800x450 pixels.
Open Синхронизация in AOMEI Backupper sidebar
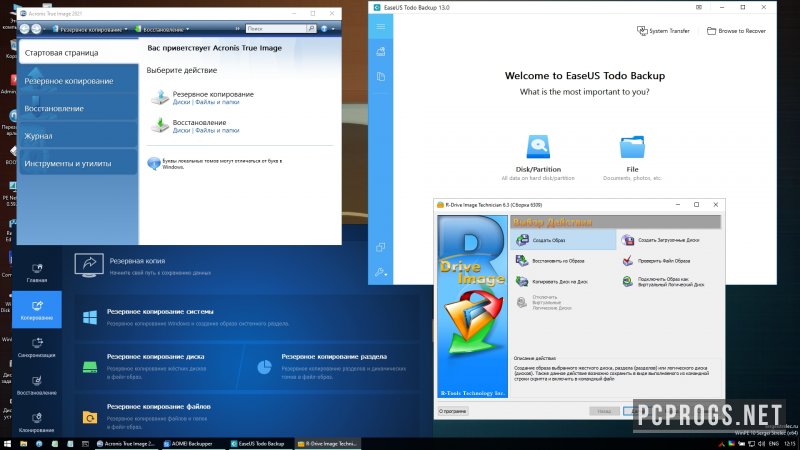pos(37,347)
